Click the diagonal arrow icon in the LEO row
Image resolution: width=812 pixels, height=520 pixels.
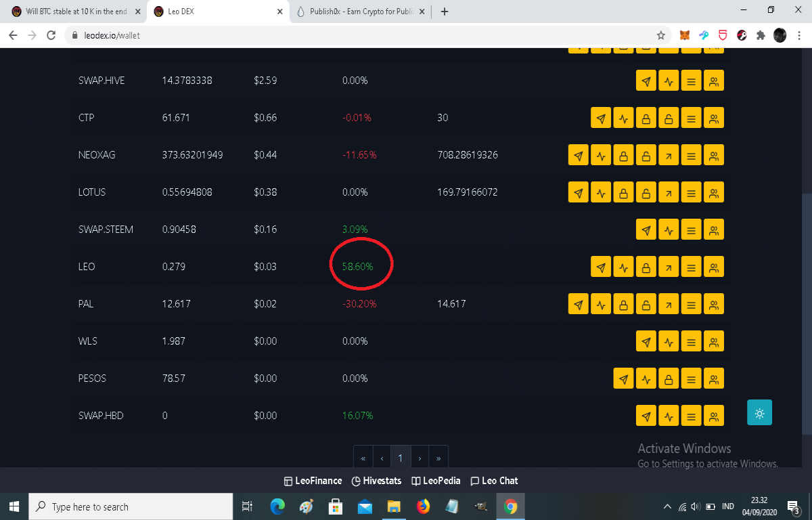[669, 267]
